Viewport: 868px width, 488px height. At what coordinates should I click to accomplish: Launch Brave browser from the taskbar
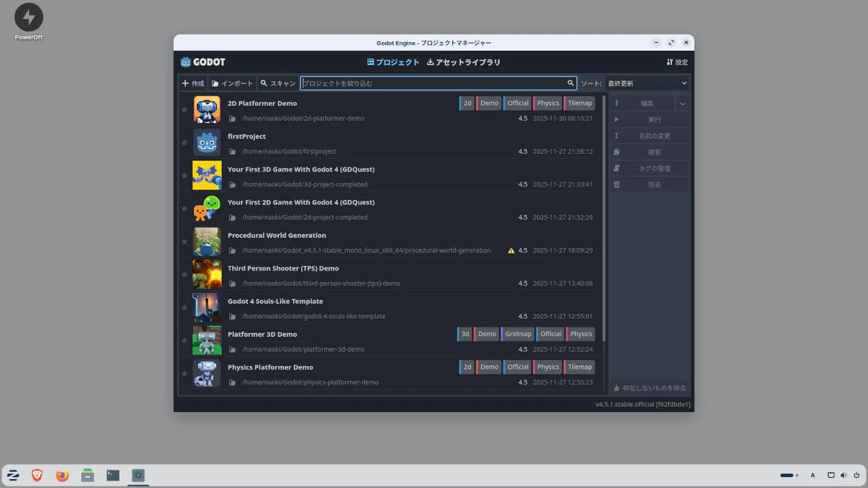click(37, 475)
